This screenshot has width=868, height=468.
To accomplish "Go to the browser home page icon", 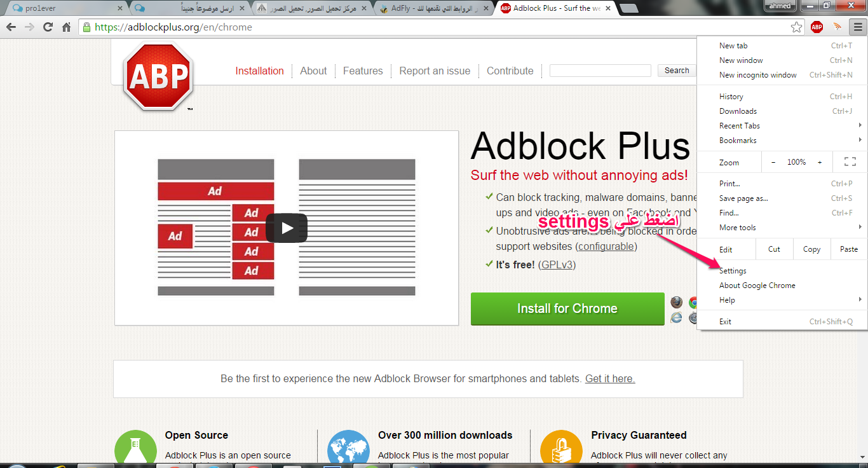I will coord(66,27).
